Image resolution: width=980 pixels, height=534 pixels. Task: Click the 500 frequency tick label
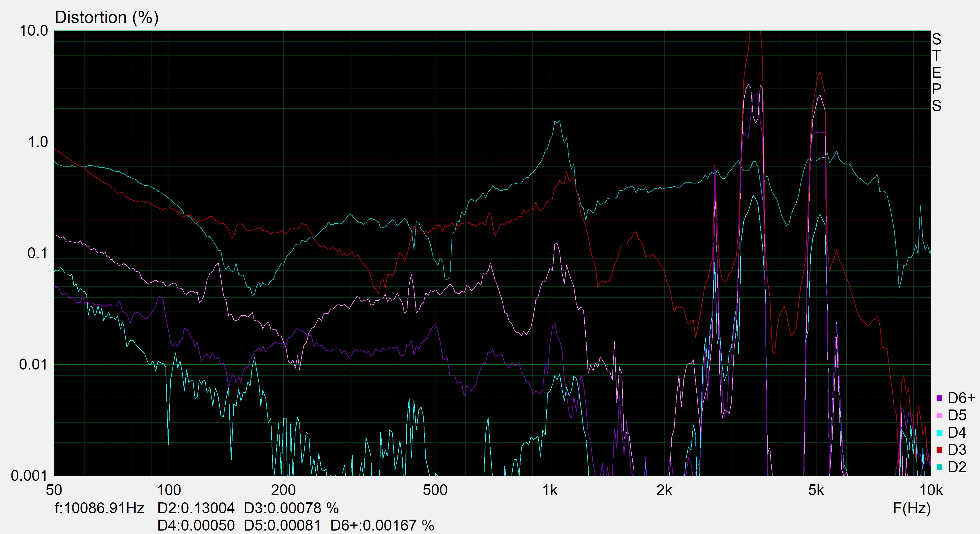[x=435, y=490]
